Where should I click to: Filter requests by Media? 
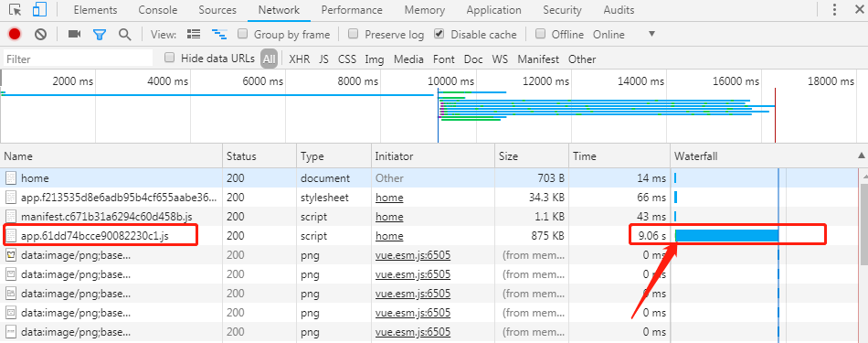409,59
